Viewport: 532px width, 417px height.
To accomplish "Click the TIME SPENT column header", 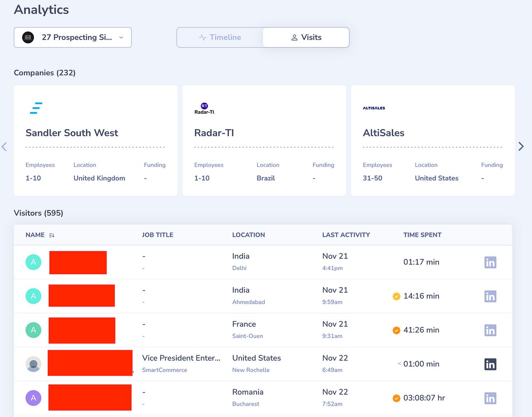I will [x=422, y=235].
